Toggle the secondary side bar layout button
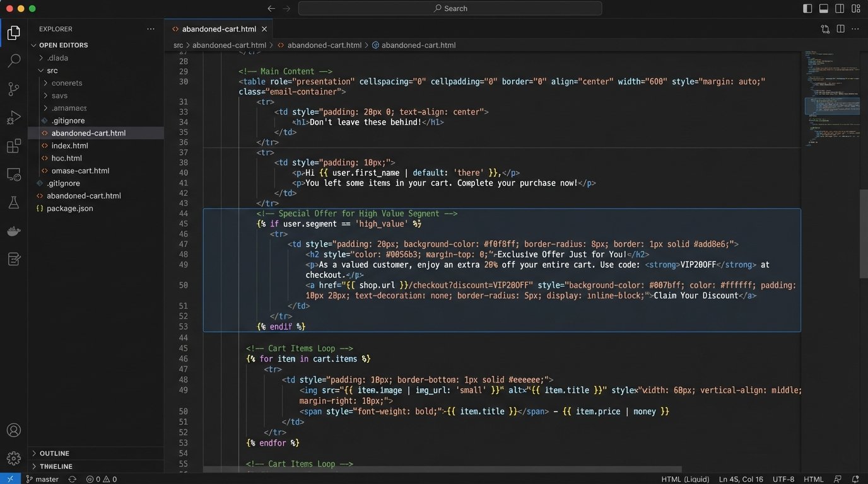This screenshot has height=484, width=868. tap(840, 8)
